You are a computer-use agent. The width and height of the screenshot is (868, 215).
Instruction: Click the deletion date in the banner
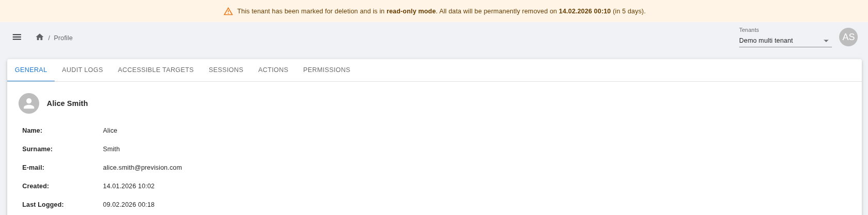(x=585, y=11)
